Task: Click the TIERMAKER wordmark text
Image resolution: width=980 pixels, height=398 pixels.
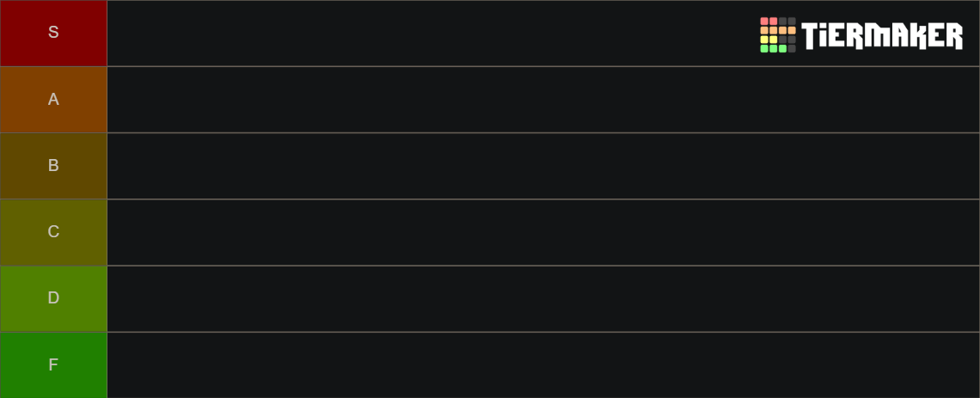Action: [882, 35]
